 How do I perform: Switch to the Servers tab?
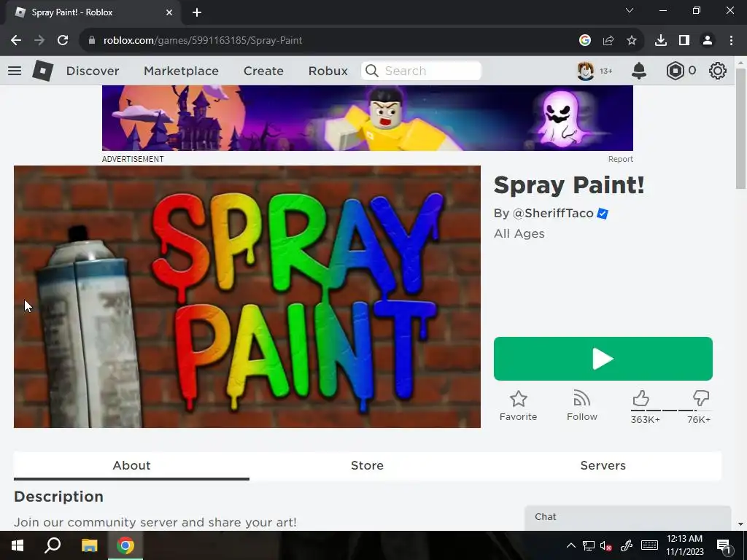click(603, 466)
